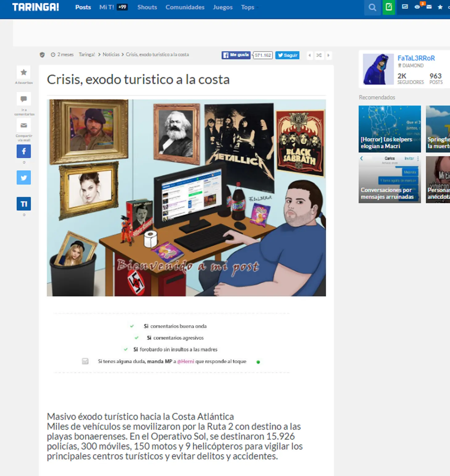Share post on Facebook from the sidebar
This screenshot has height=476, width=450.
[x=23, y=151]
